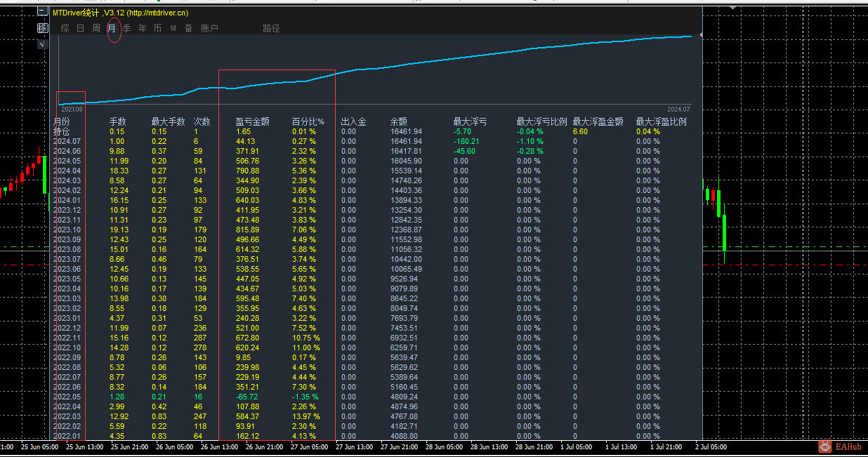Click the 路径 path button

click(271, 28)
